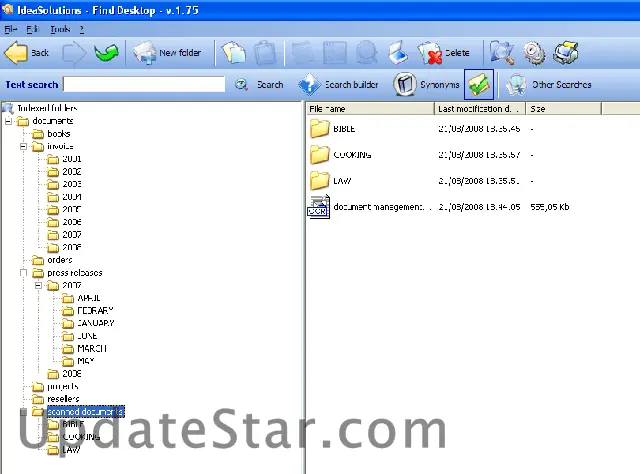Open the Search builder
Viewport: 640px width, 474px height.
(339, 85)
